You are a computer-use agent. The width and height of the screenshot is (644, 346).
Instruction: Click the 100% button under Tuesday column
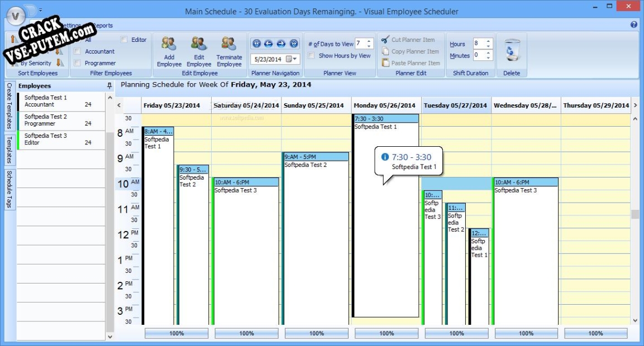456,333
